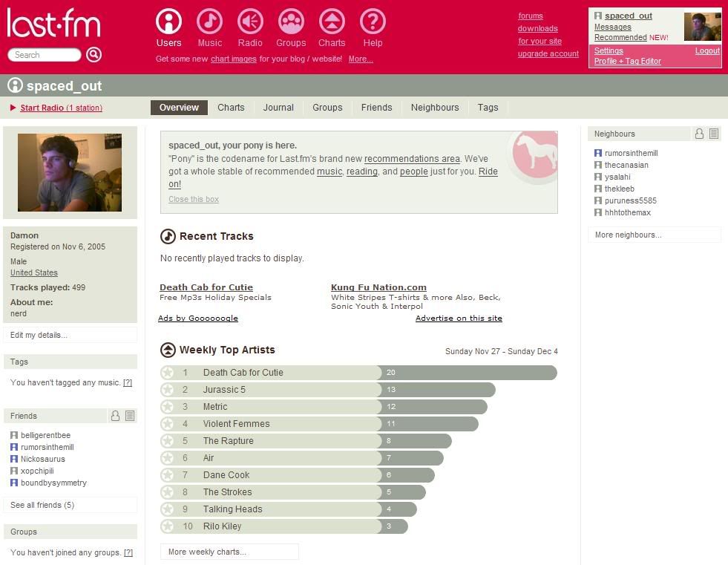Open the downloads link
This screenshot has width=728, height=565.
coord(537,28)
